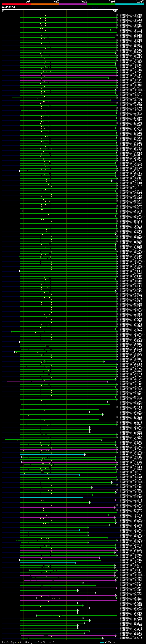Select the UniRef100_A7RLM9 hit
This screenshot has width=146, height=644.
(x=131, y=37)
